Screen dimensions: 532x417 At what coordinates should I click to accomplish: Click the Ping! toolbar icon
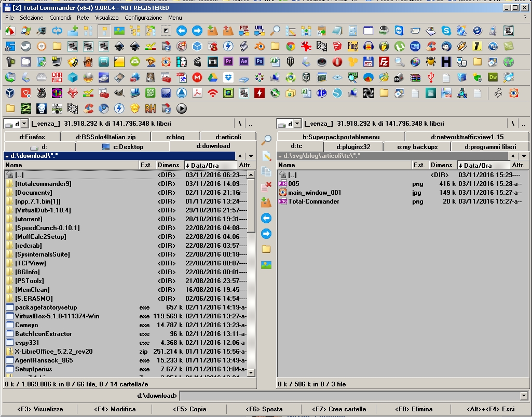[x=353, y=46]
